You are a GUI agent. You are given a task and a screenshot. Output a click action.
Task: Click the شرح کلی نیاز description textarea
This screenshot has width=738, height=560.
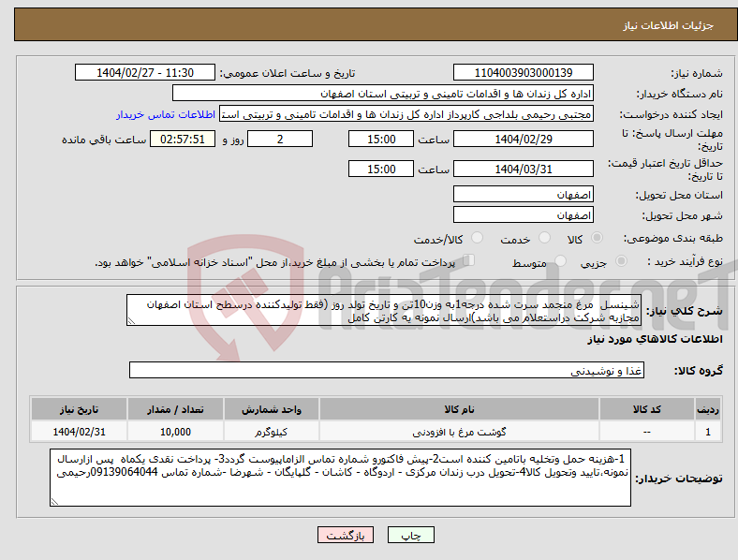(384, 311)
